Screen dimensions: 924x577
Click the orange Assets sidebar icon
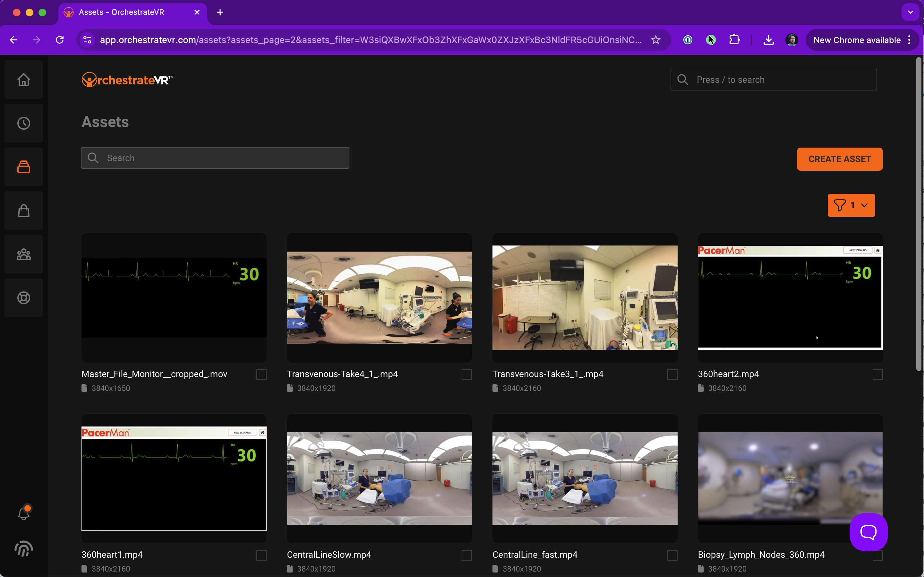coord(24,167)
